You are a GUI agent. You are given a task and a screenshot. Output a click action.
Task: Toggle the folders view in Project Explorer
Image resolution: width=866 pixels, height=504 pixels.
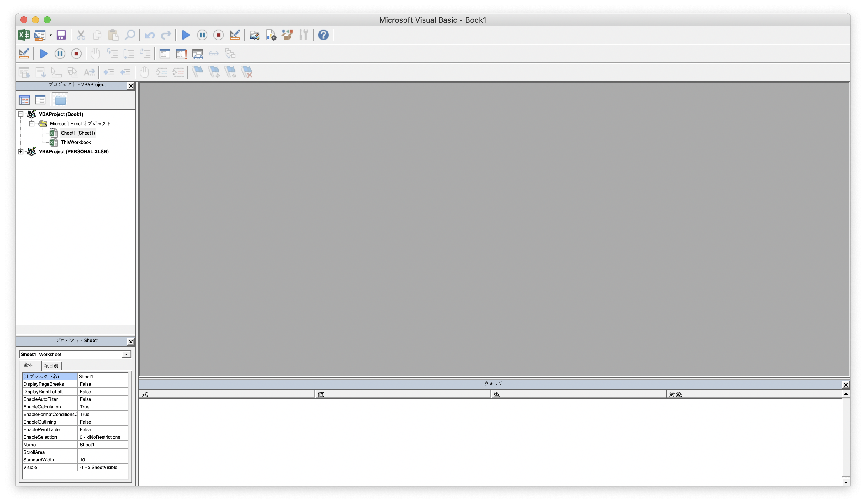61,100
